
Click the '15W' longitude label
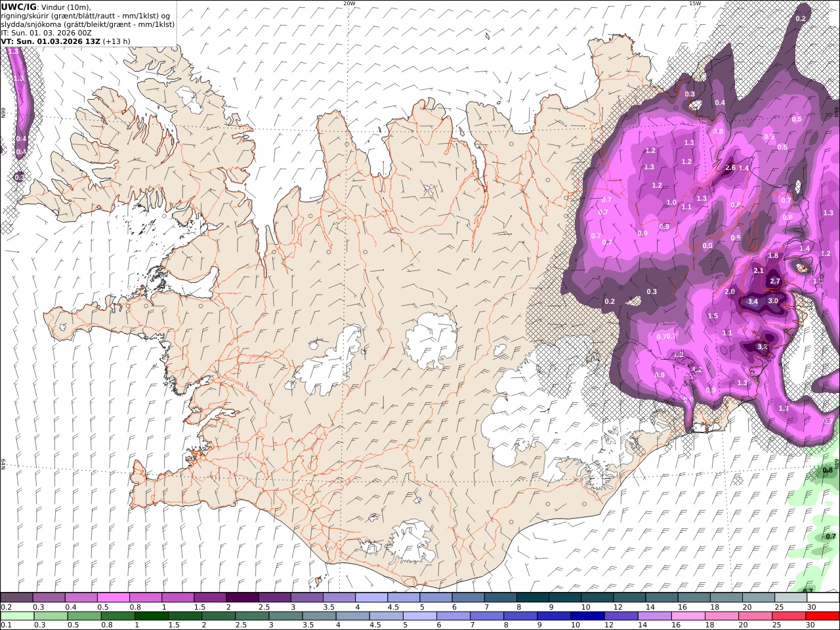(695, 3)
